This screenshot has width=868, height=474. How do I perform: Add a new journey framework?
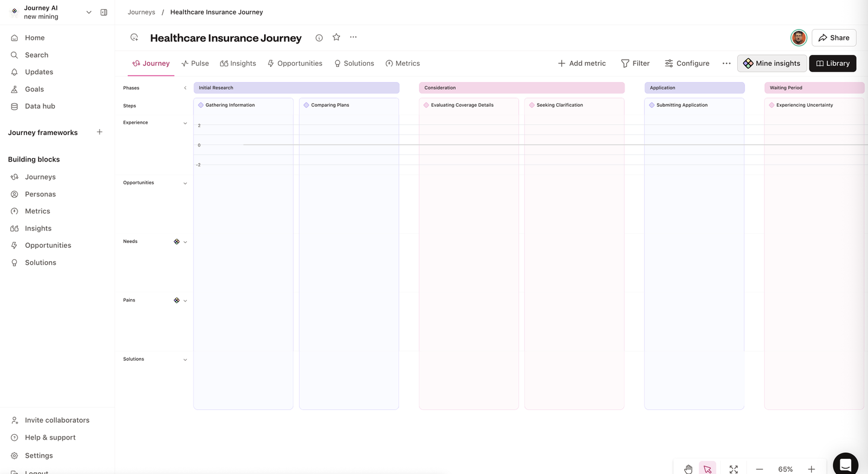[100, 132]
